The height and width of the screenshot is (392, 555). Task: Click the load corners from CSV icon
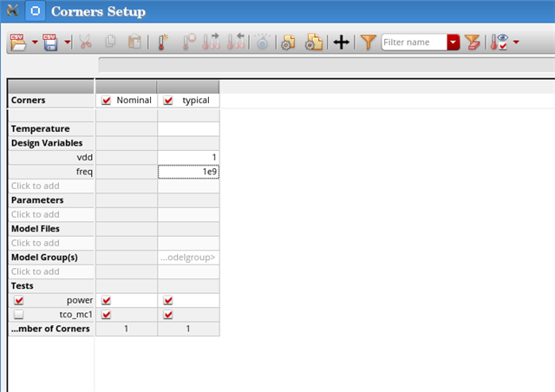tap(18, 42)
